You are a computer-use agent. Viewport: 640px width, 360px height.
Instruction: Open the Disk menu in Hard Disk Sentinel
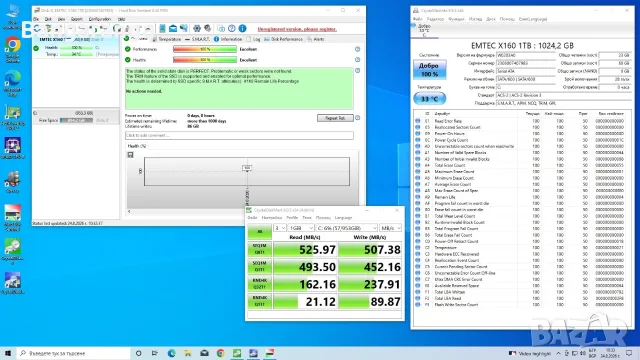pyautogui.click(x=48, y=19)
